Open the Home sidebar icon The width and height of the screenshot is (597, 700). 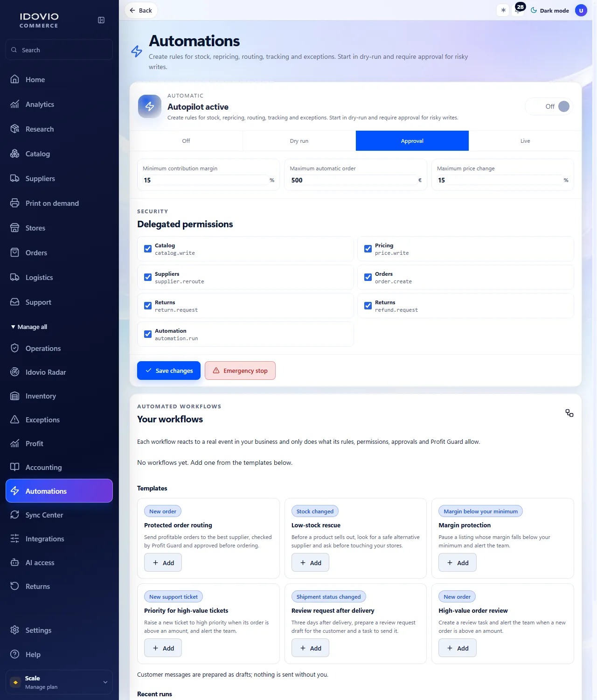pyautogui.click(x=15, y=79)
